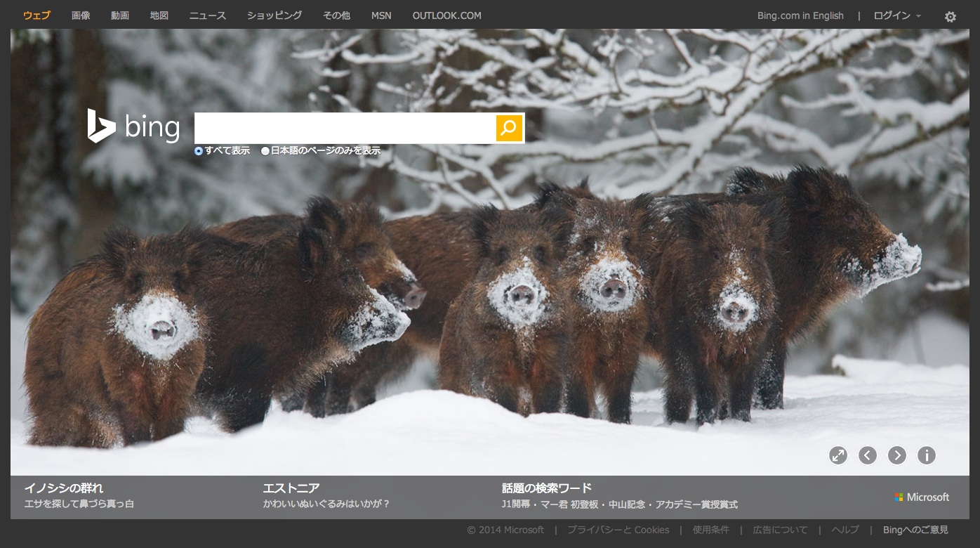This screenshot has height=548, width=980.
Task: Click the Microsoft logo in footer
Action: tap(922, 497)
